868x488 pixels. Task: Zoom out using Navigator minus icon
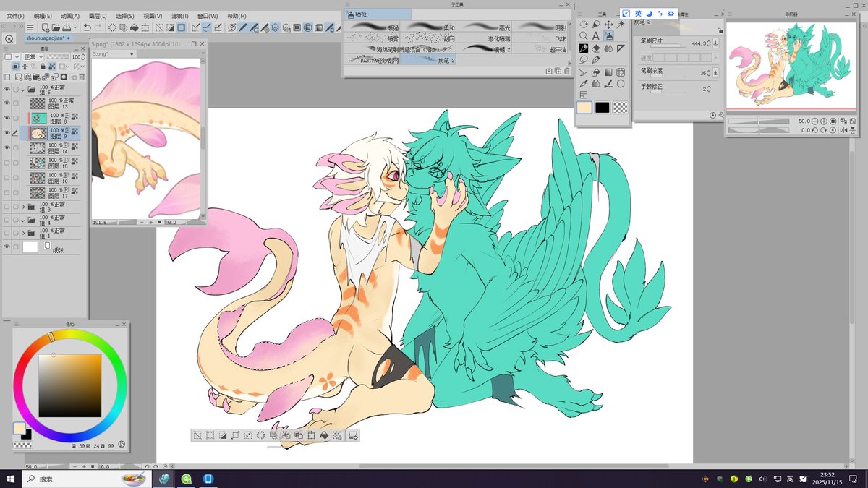(814, 121)
